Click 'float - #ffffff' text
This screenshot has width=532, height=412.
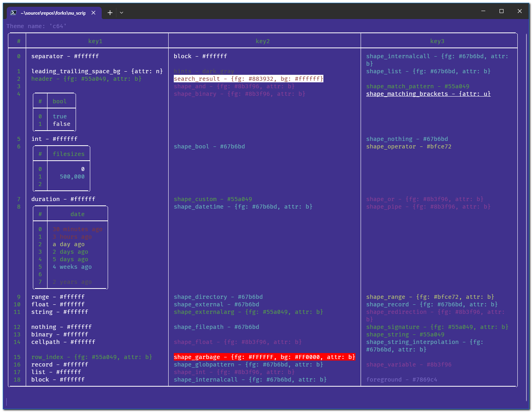[x=58, y=304]
